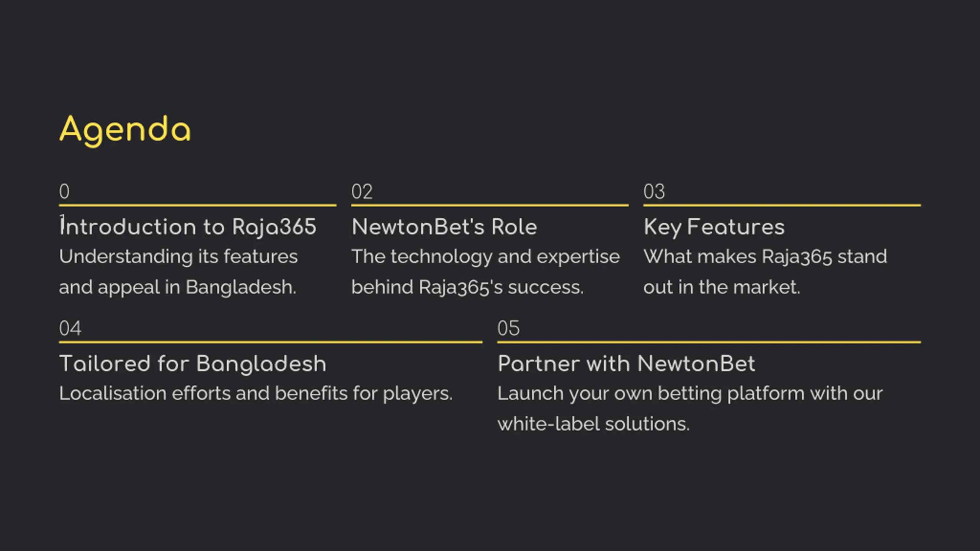Screen dimensions: 980x551
Task: Select 'What makes Raja365 stand' text
Action: [x=765, y=257]
